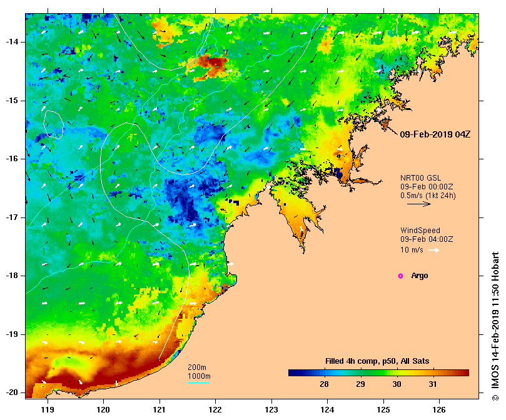Click the '1000m' depth contour label
Viewport: 506px width, 420px height.
pyautogui.click(x=199, y=376)
